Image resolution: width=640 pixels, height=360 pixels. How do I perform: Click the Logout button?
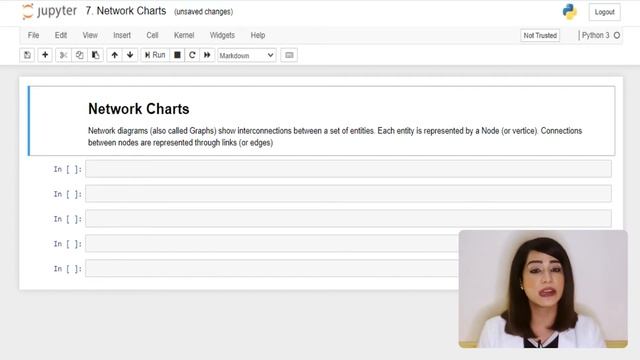[x=604, y=12]
